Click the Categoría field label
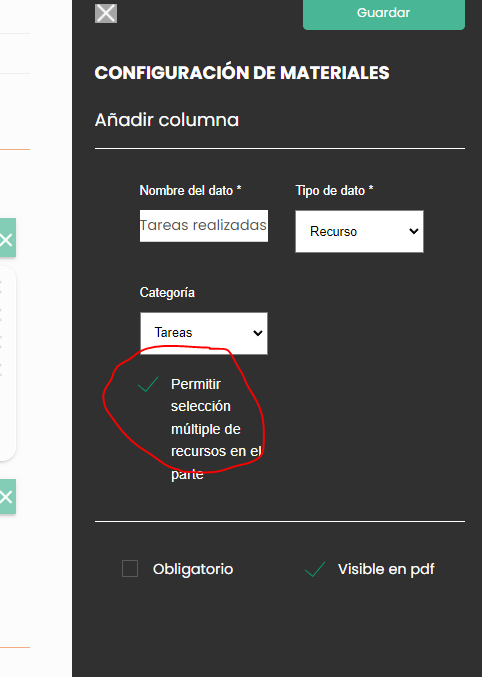The height and width of the screenshot is (677, 482). point(167,293)
